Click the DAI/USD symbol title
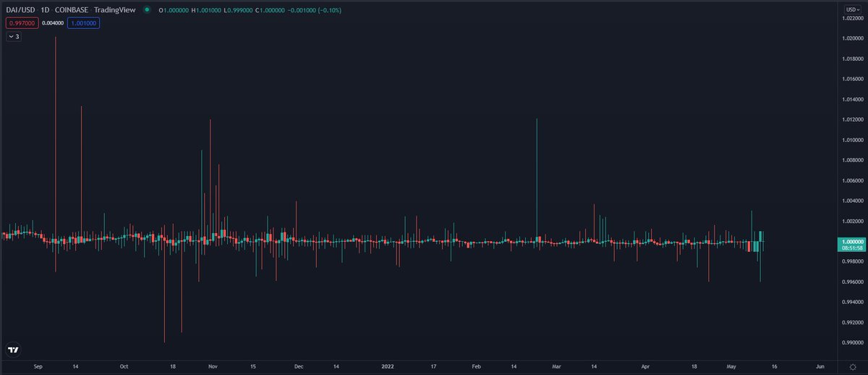This screenshot has height=375, width=868. pyautogui.click(x=20, y=11)
